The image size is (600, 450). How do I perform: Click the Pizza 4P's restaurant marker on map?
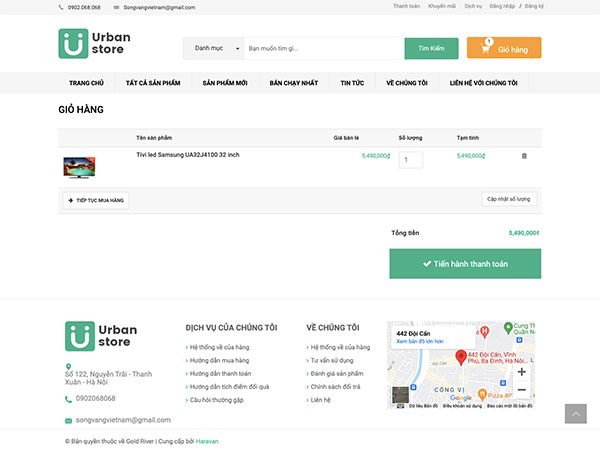click(x=483, y=394)
